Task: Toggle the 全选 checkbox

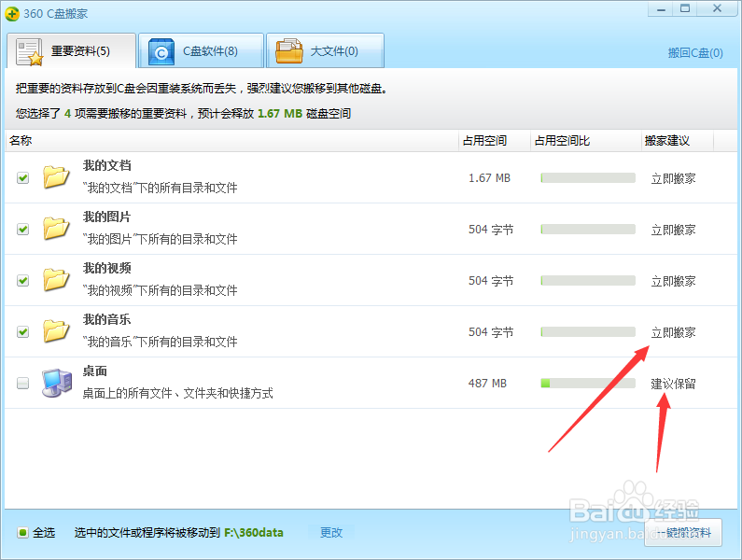Action: click(x=22, y=533)
